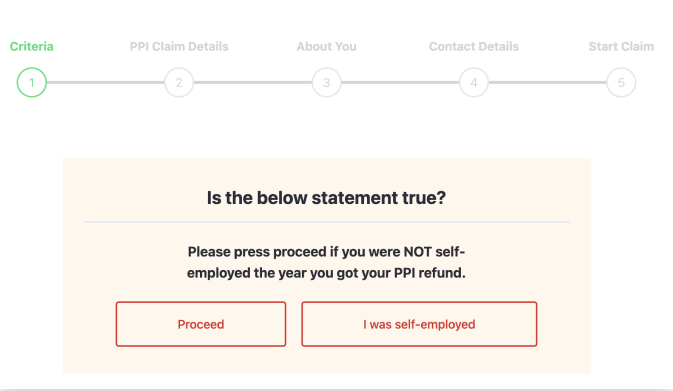Choose the I was self-employed button
Screen dimensions: 673x391
pos(419,324)
